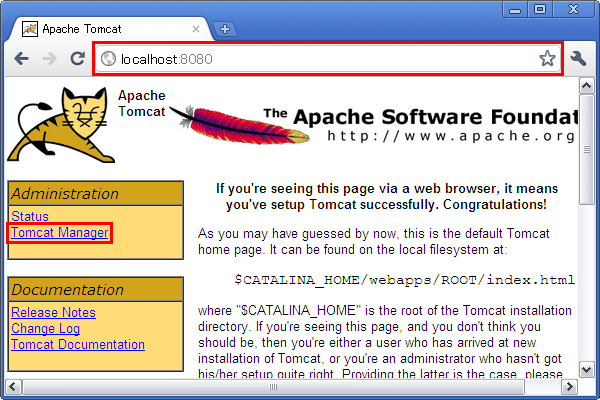Close the Apache Tomcat tab
600x400 pixels.
pos(196,29)
